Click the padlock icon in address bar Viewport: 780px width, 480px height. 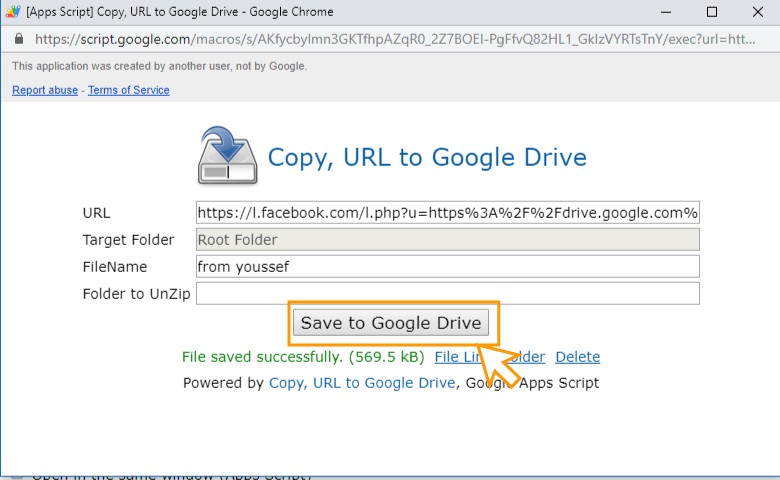pos(19,41)
